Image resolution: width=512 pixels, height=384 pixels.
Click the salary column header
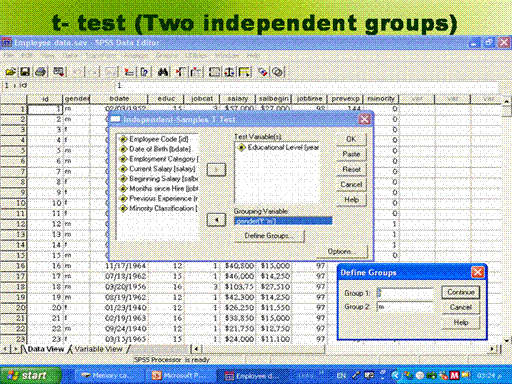point(237,99)
